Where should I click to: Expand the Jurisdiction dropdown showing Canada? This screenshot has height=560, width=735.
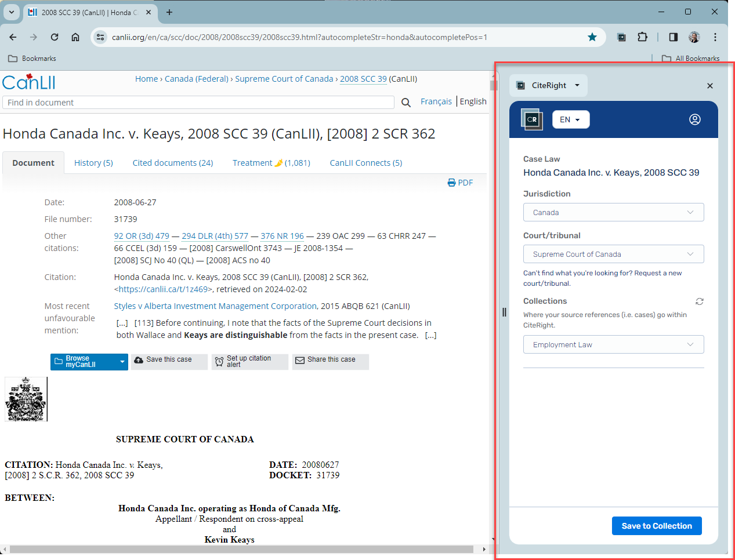[x=614, y=212]
